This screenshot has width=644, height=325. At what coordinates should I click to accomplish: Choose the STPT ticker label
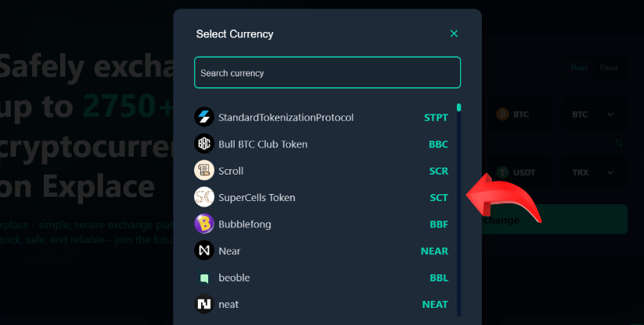[436, 118]
